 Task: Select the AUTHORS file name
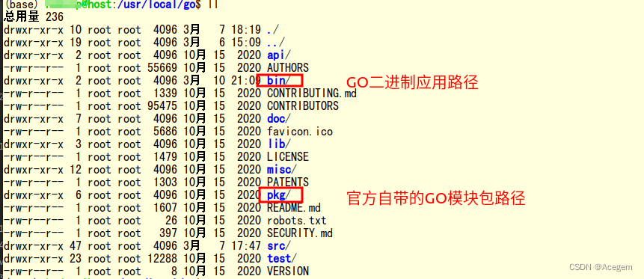coord(288,68)
